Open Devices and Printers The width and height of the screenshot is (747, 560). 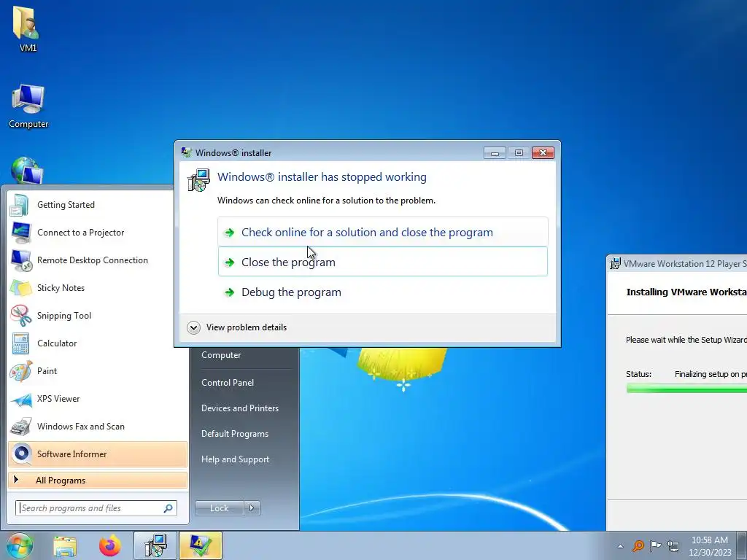(239, 408)
